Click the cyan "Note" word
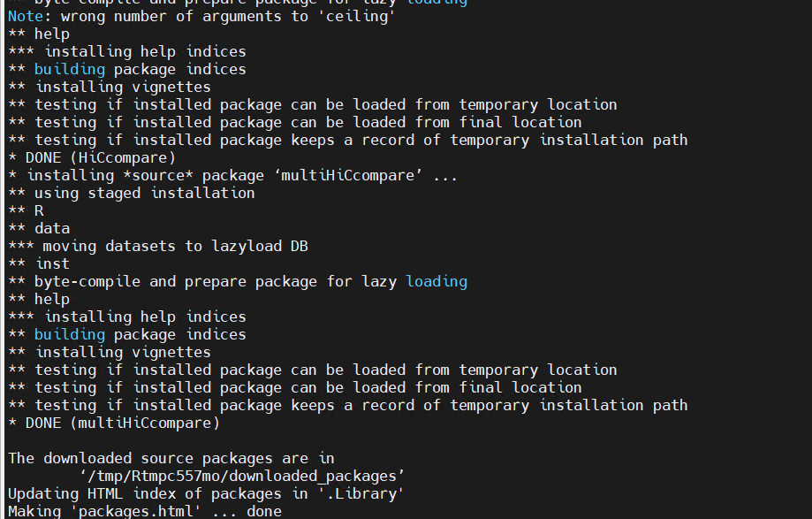 26,16
